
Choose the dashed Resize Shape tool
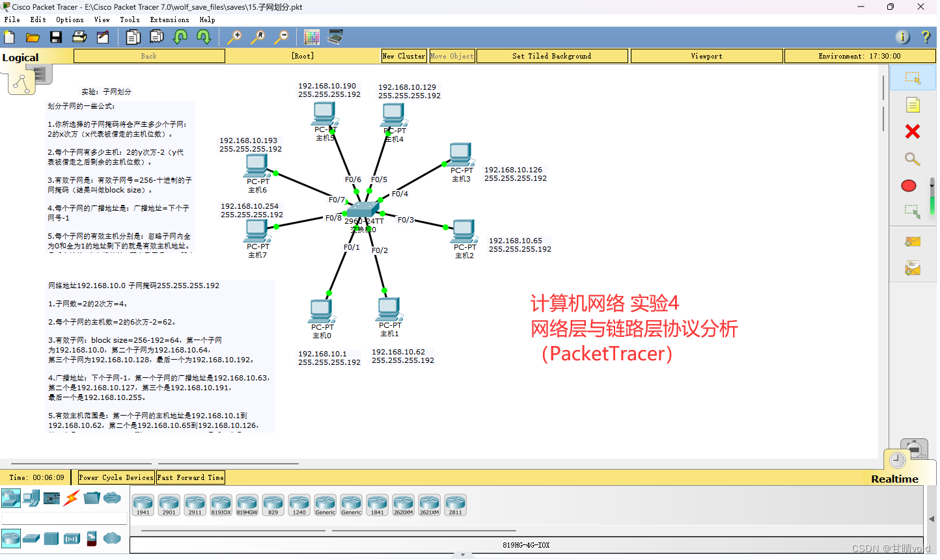(913, 211)
